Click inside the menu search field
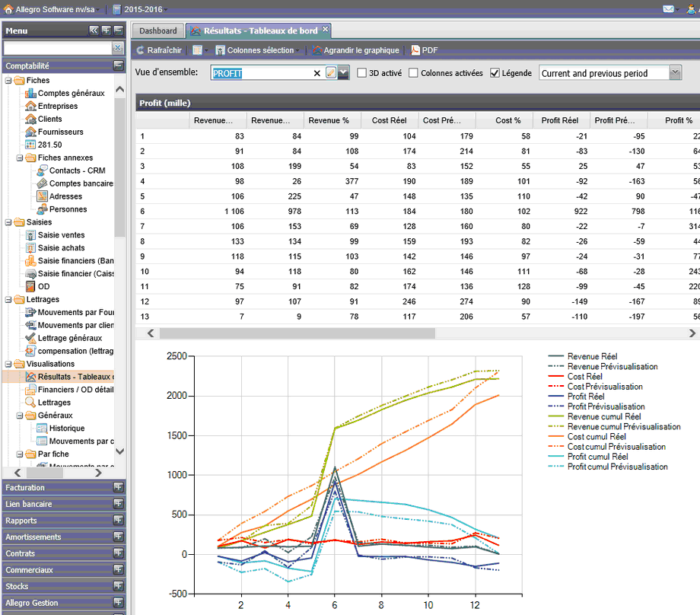This screenshot has height=615, width=700. [x=57, y=48]
